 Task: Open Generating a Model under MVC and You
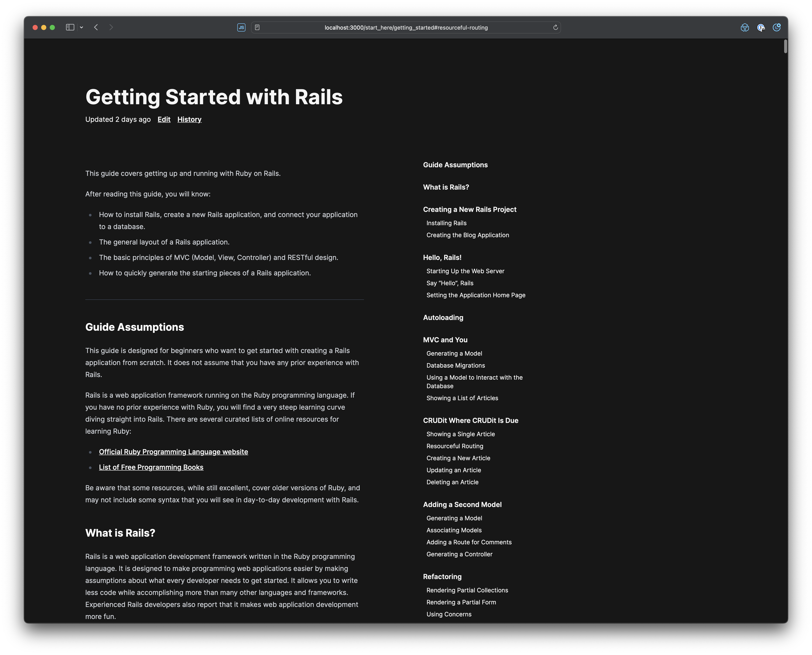click(454, 353)
